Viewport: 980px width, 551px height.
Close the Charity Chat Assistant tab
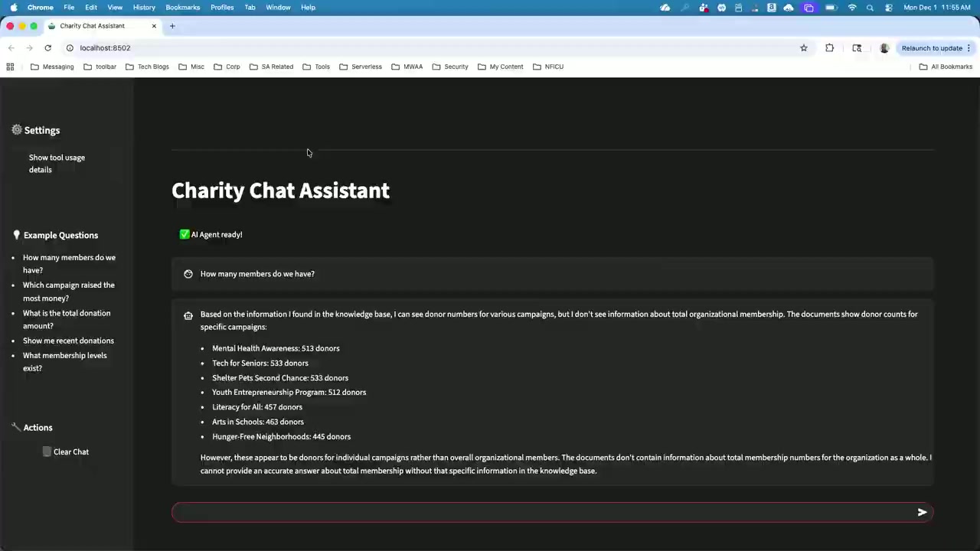coord(154,26)
